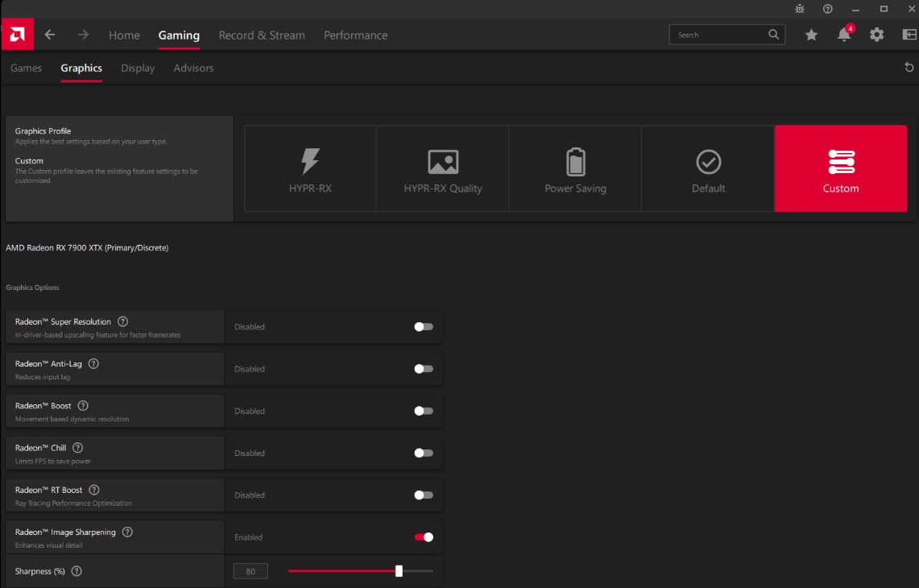Show help for Radeon Super Resolution

coord(122,321)
